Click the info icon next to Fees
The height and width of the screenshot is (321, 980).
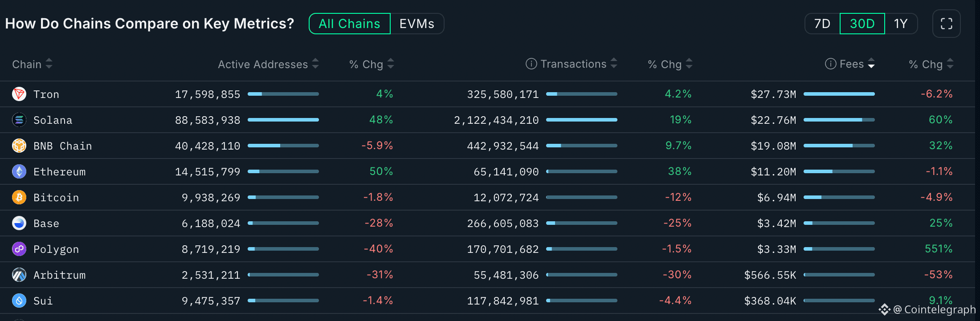pos(830,64)
